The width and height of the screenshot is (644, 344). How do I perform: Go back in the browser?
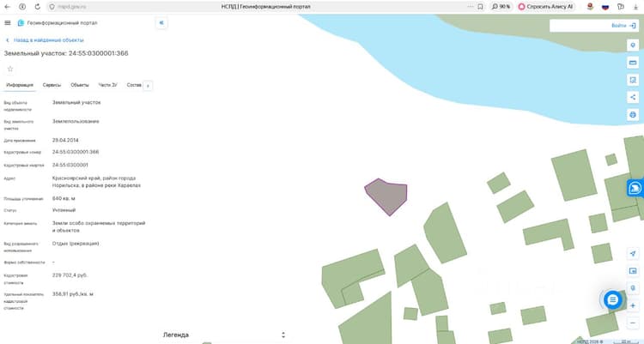point(7,7)
